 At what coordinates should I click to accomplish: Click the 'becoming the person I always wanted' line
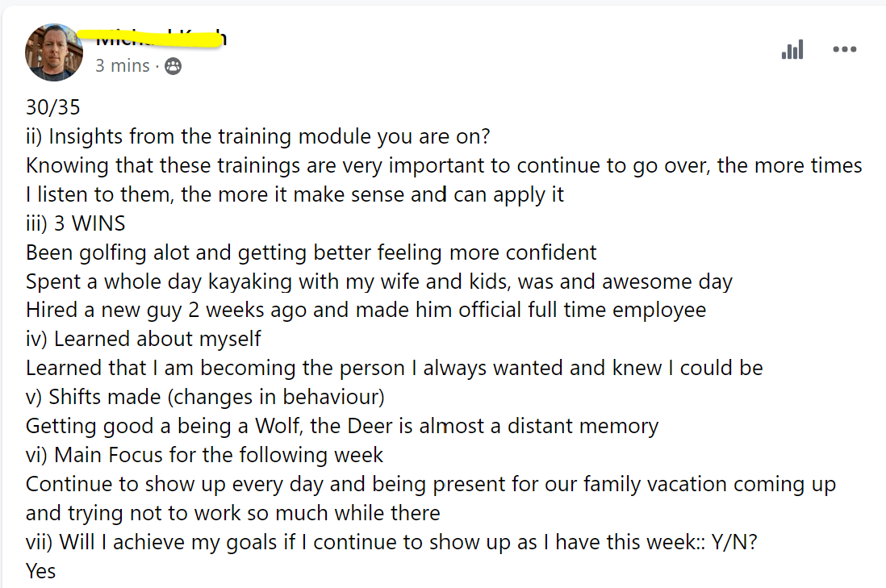click(x=395, y=369)
